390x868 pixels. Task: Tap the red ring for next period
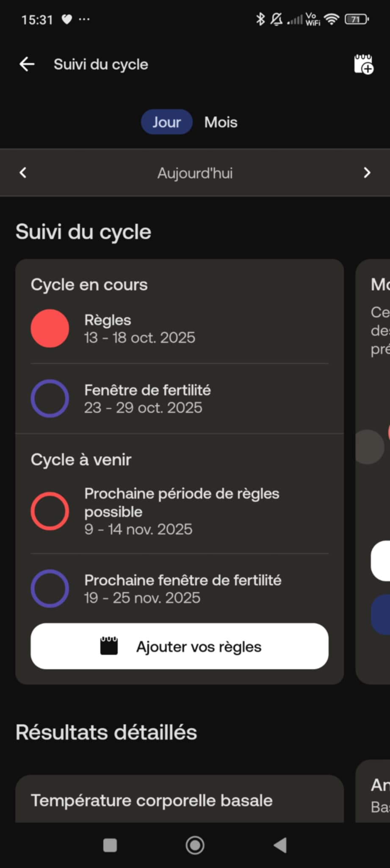50,511
